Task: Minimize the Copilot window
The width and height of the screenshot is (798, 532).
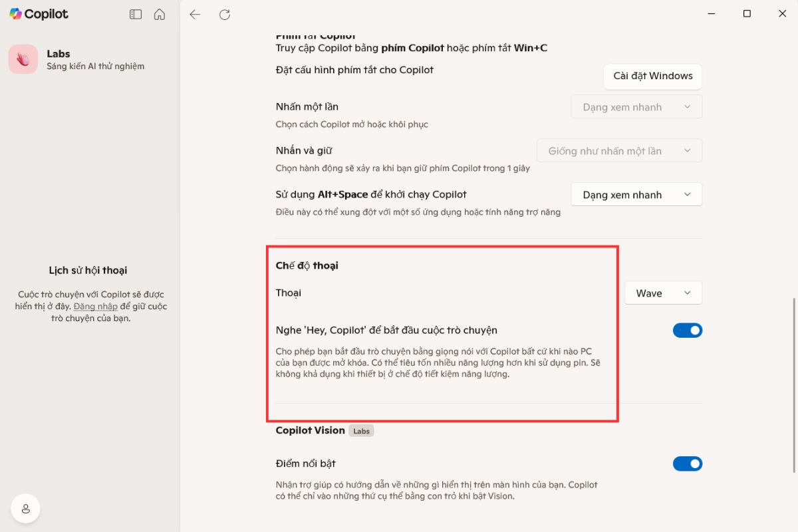Action: [x=711, y=14]
